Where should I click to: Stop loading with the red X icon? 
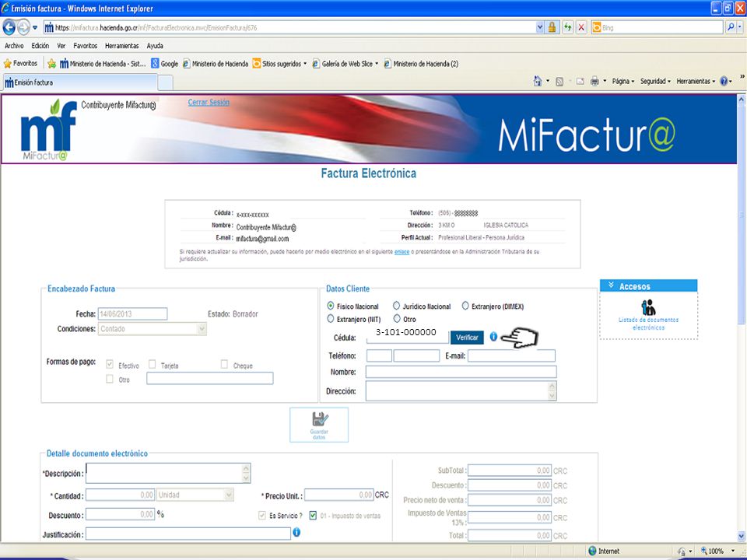[x=581, y=27]
